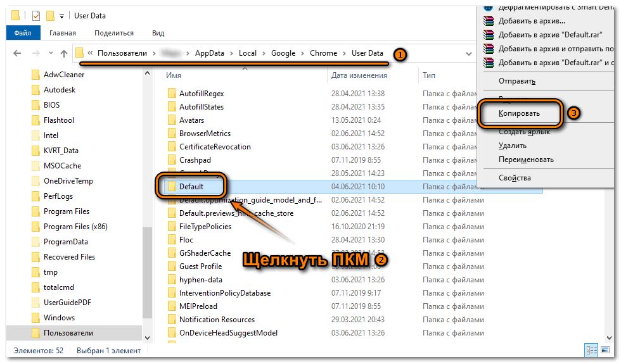The width and height of the screenshot is (621, 364).
Task: Click navigation pane scroll down arrow
Action: tap(147, 338)
